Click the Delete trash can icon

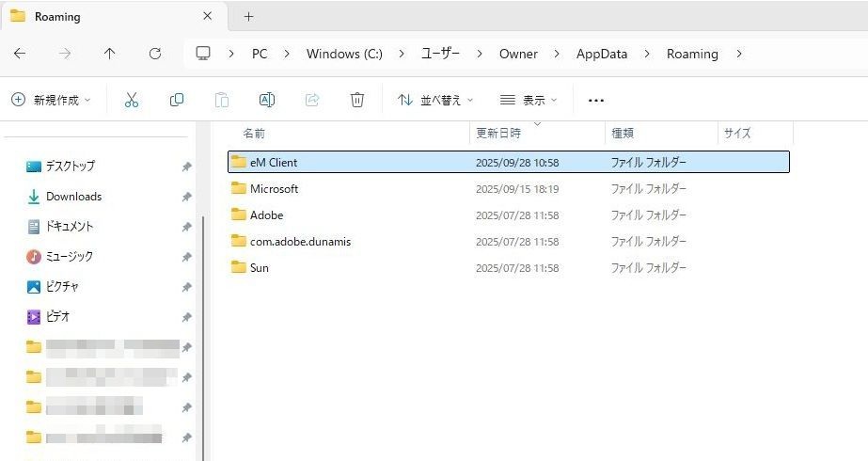(x=357, y=100)
